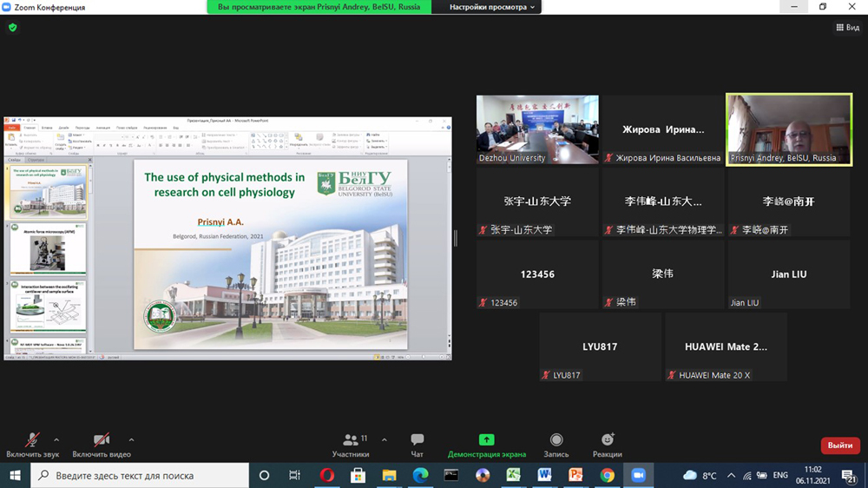The image size is (868, 488).
Task: Start recording with Запись button
Action: coord(556,444)
